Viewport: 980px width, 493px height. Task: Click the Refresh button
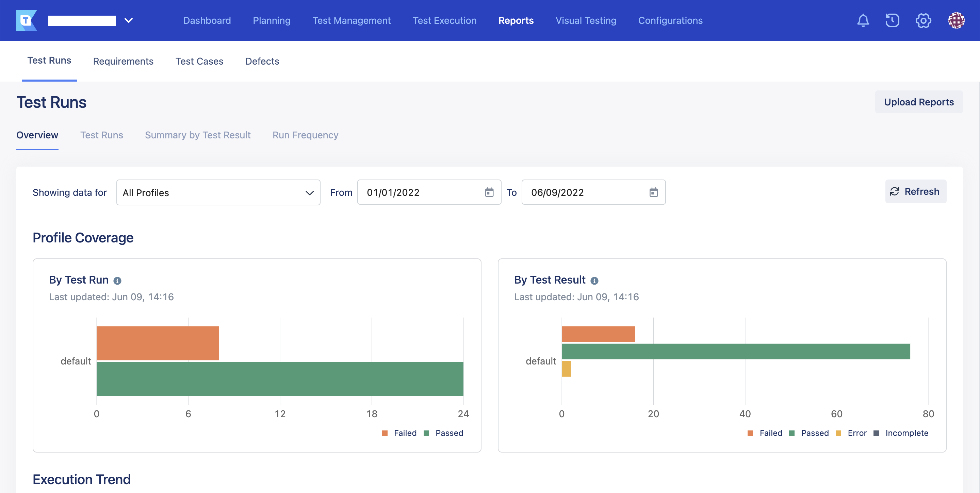coord(915,191)
